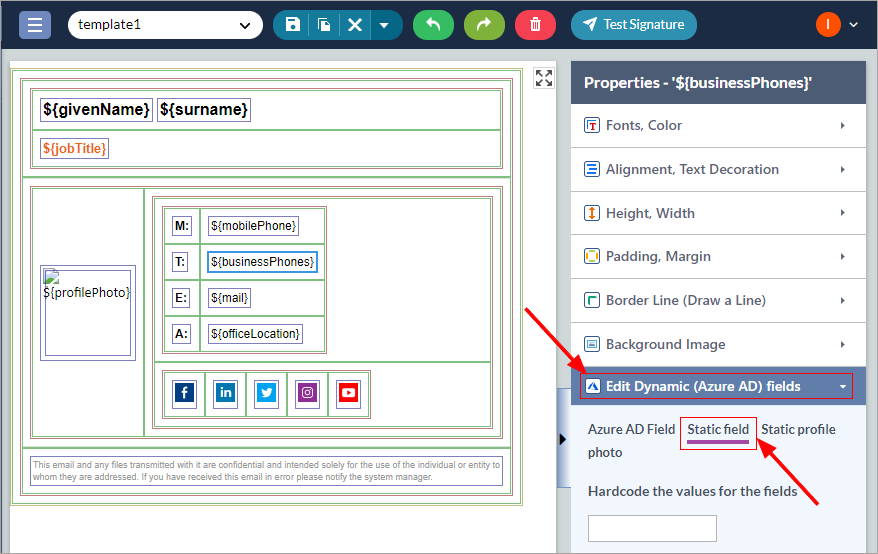
Task: Switch to the Azure AD Field tab
Action: [x=631, y=429]
